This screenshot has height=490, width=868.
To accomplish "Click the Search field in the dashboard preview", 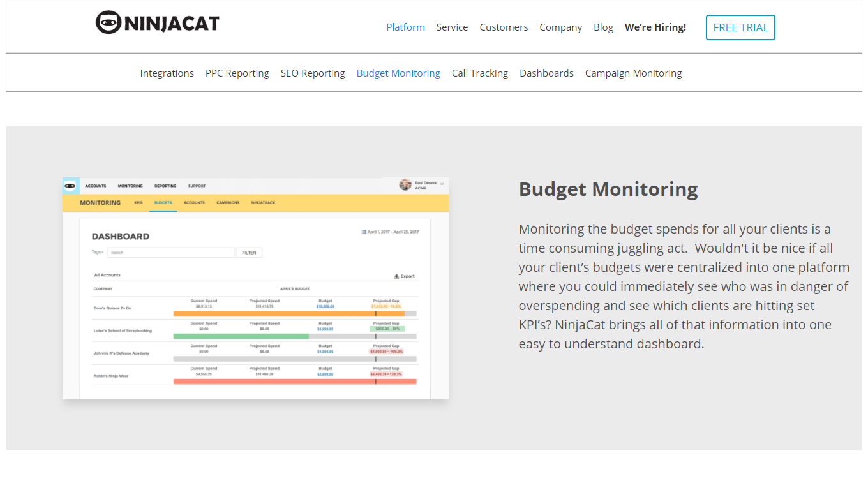I will click(x=171, y=253).
